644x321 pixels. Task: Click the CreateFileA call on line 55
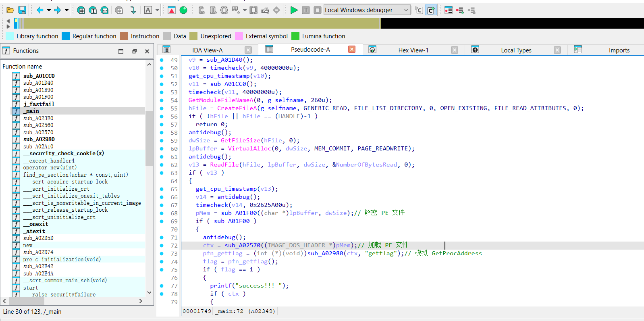tap(237, 108)
